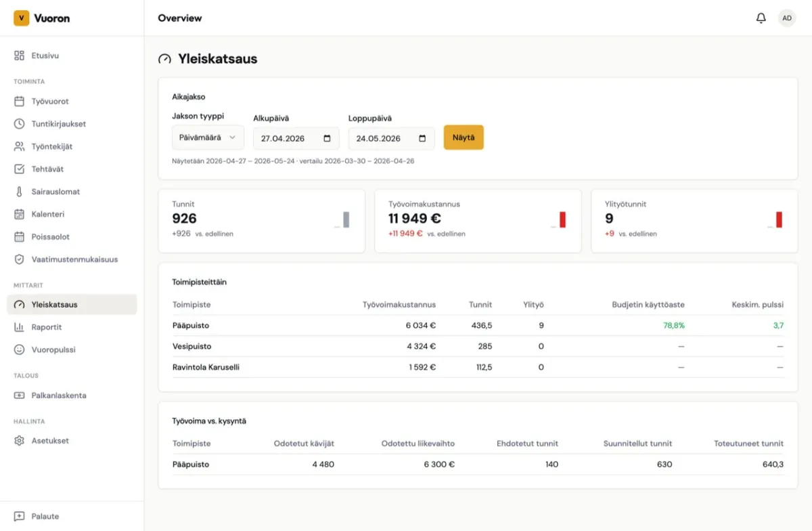Click the Poissaolot calendar icon
Image resolution: width=812 pixels, height=531 pixels.
click(19, 237)
